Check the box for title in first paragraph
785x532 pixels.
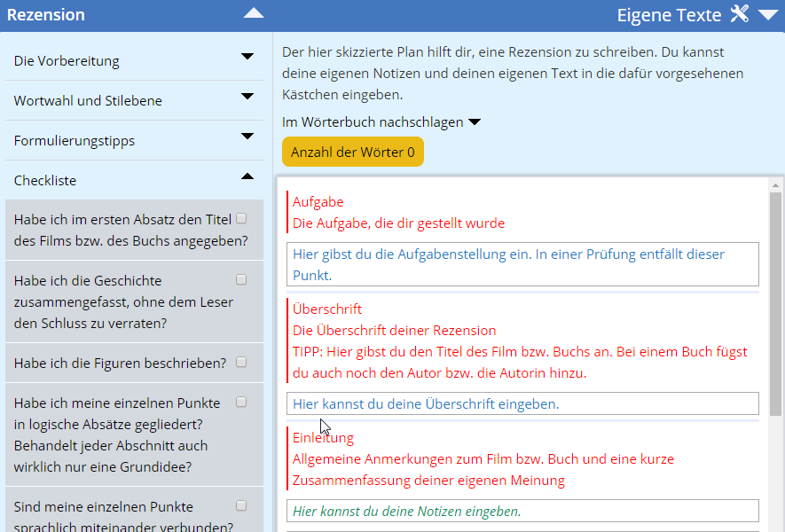pyautogui.click(x=241, y=218)
